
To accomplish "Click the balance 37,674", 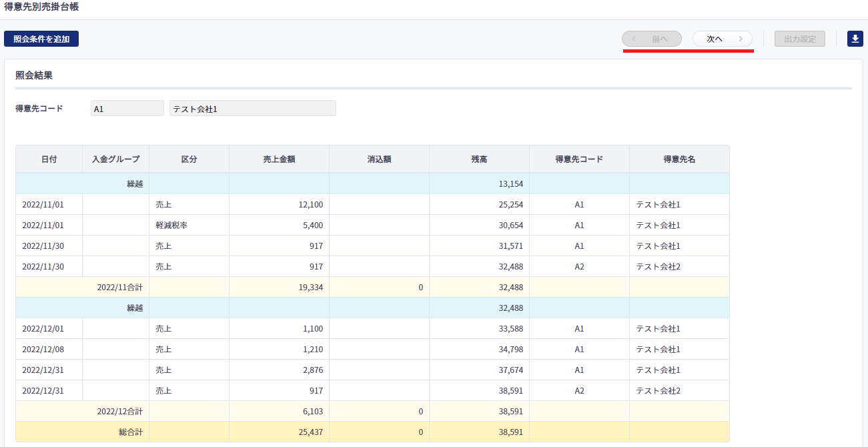I will [510, 370].
